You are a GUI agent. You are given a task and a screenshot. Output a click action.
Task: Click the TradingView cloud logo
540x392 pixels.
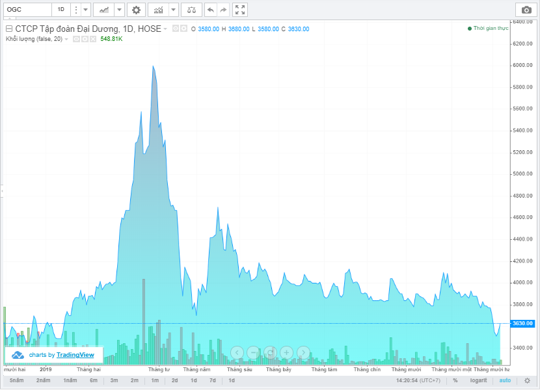click(18, 355)
